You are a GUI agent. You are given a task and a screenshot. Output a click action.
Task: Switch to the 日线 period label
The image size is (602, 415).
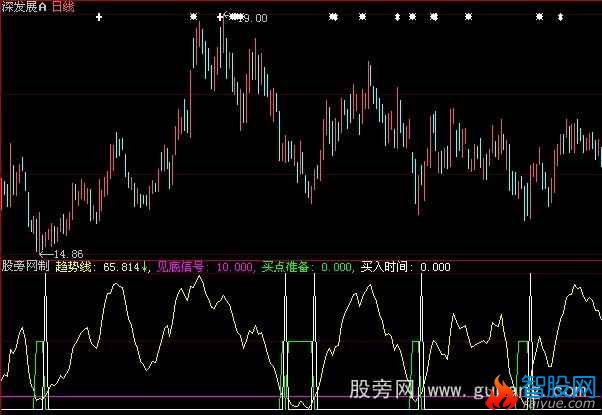(x=64, y=6)
